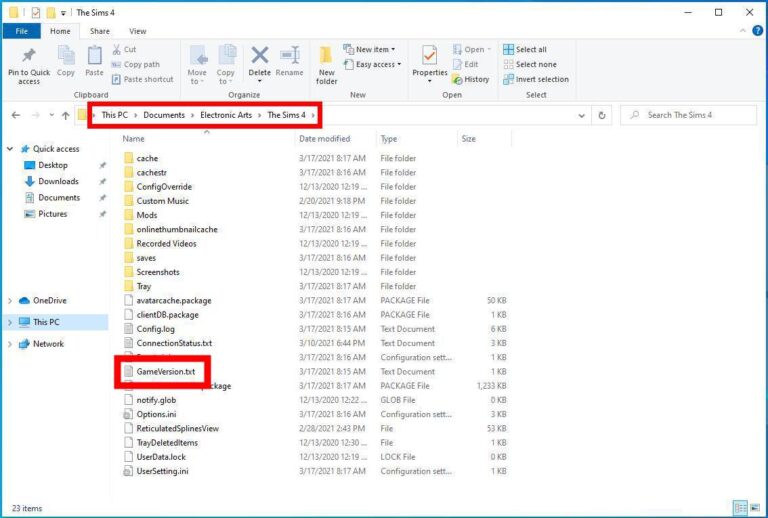
Task: Select the Config.log file
Action: 155,329
